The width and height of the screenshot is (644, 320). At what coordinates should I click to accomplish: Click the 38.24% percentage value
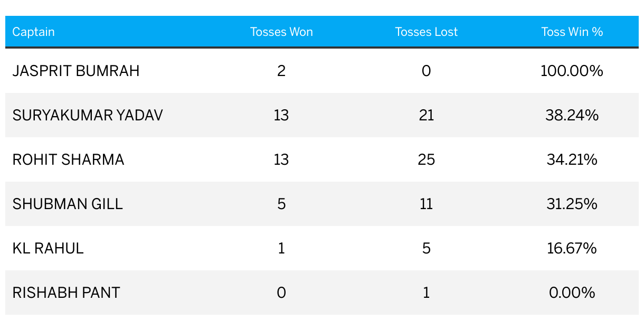coord(572,115)
